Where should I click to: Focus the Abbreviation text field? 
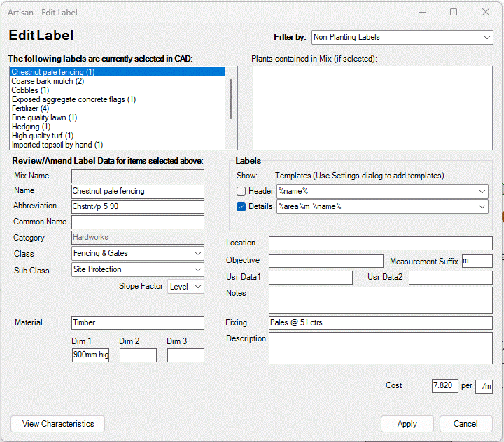click(x=138, y=207)
